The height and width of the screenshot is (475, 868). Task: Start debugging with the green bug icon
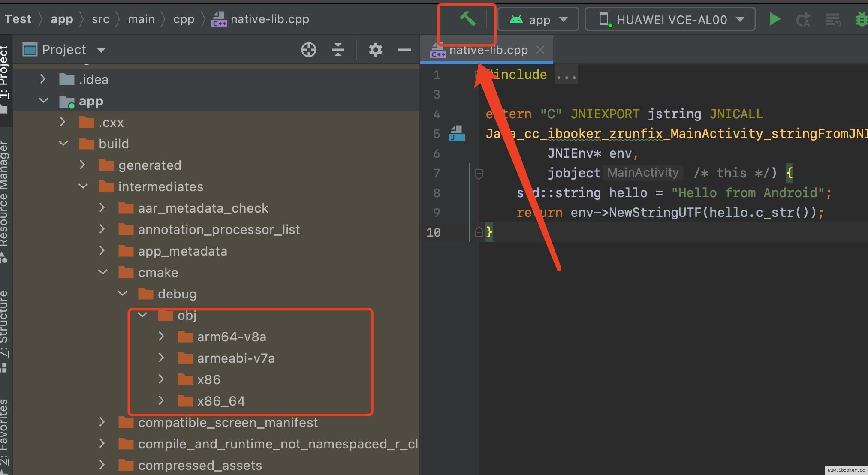861,20
